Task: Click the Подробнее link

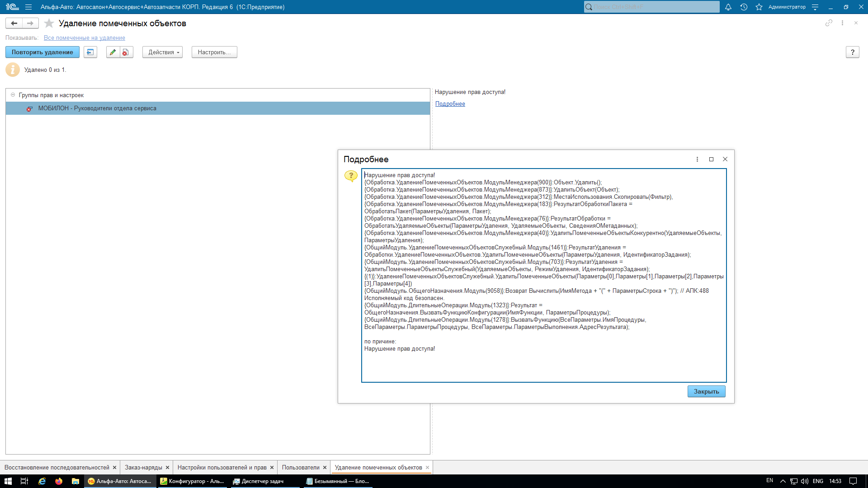Action: pyautogui.click(x=450, y=104)
